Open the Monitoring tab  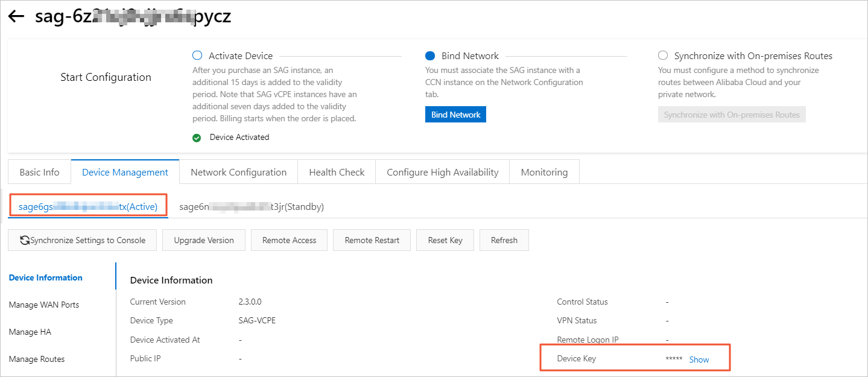point(544,172)
